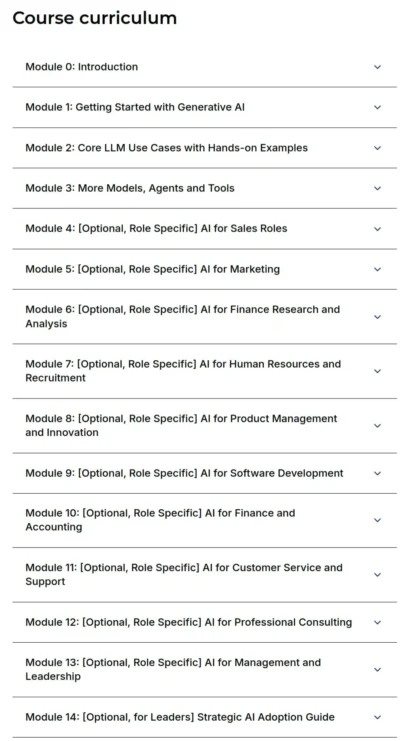Click arrow beside Finance and Accounting module
Image resolution: width=400 pixels, height=741 pixels.
(377, 520)
